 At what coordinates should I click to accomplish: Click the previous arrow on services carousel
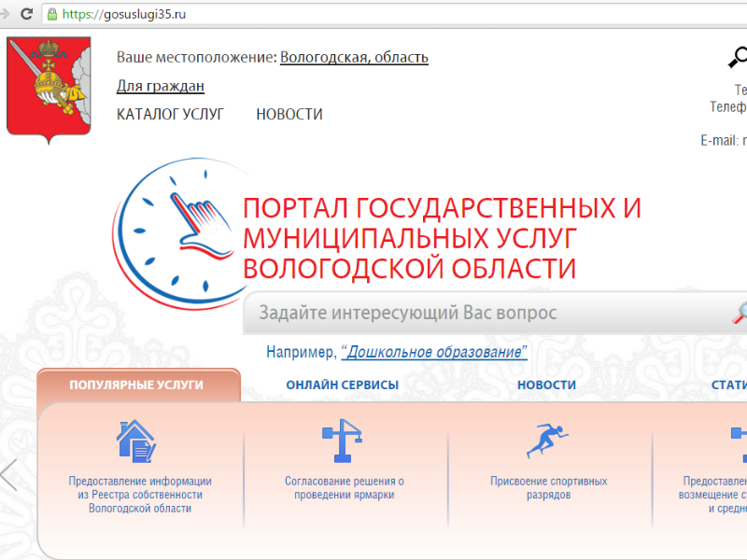[x=9, y=475]
